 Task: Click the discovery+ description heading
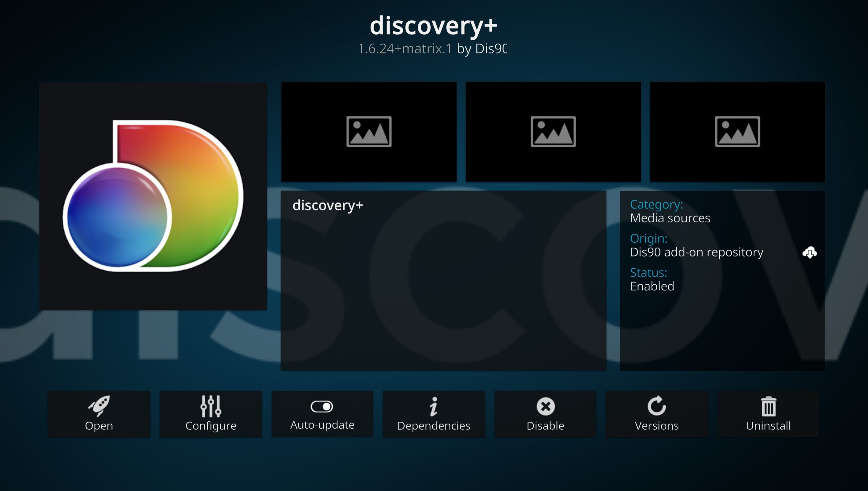[328, 205]
